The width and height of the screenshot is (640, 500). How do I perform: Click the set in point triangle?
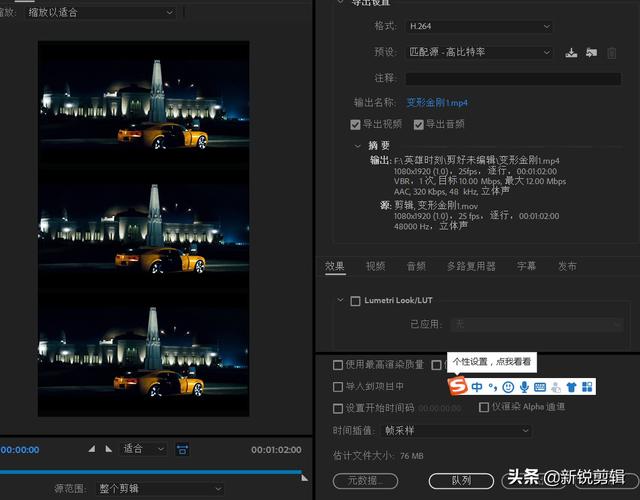pos(92,449)
